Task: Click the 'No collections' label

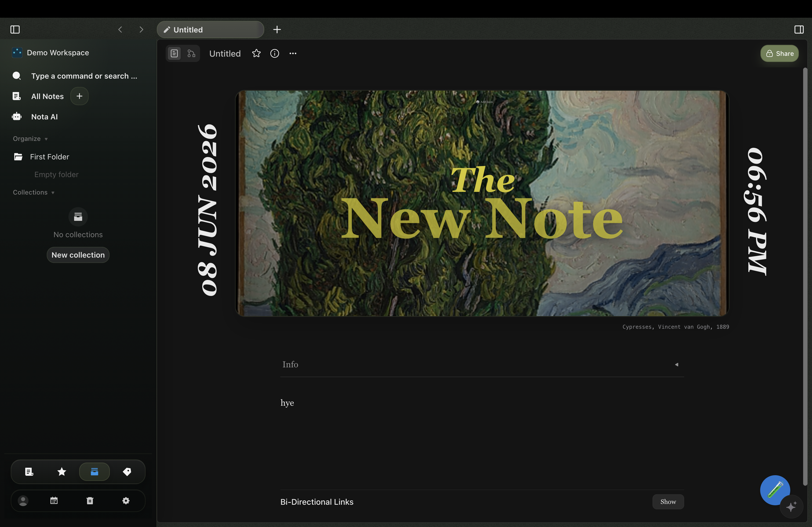Action: click(x=78, y=235)
